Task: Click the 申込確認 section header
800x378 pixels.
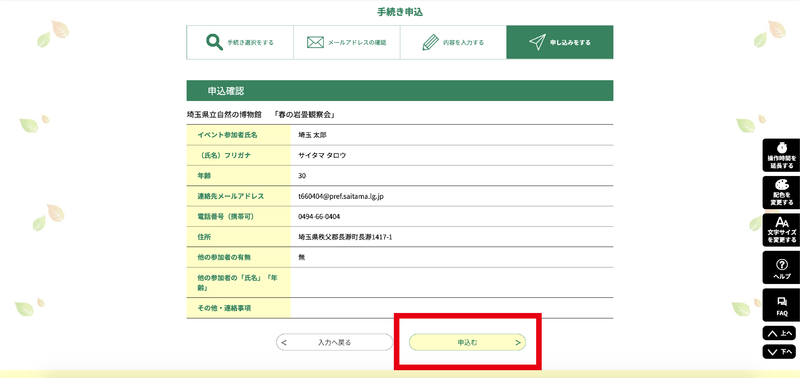Action: coord(400,91)
